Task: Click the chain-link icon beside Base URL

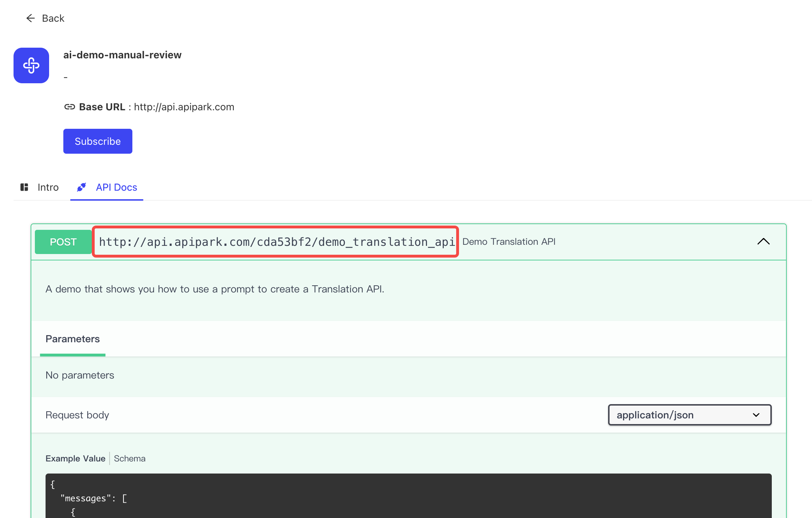Action: [x=70, y=106]
